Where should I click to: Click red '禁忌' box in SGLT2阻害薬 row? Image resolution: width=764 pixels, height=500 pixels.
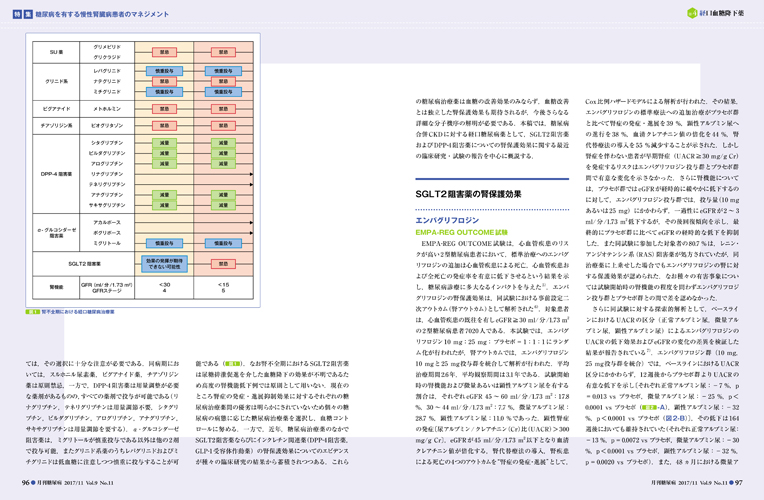tap(223, 264)
